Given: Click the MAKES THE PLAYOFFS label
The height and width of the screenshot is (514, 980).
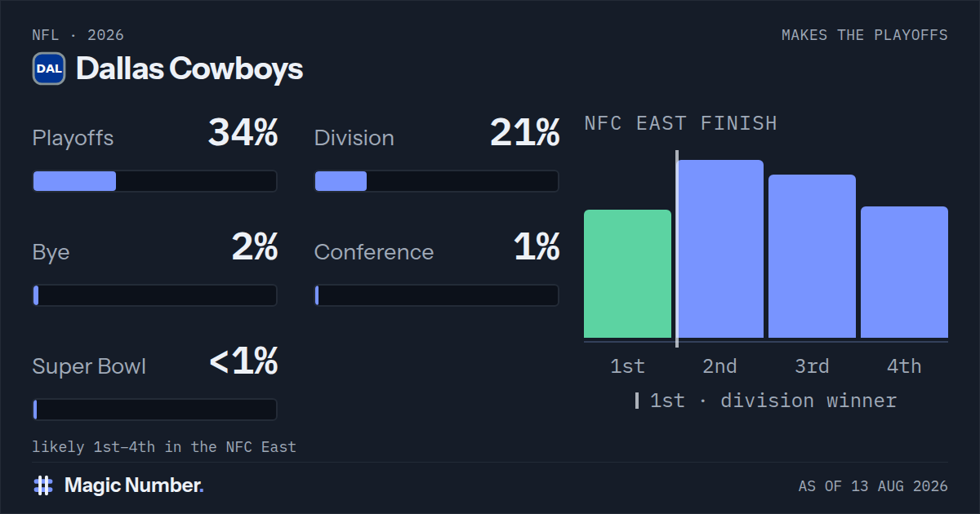Looking at the screenshot, I should coord(865,35).
